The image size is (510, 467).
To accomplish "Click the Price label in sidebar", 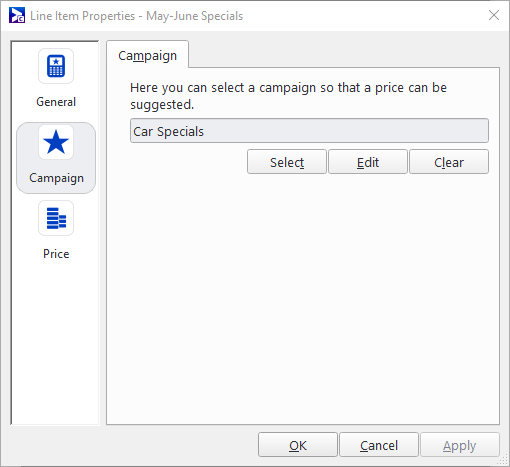I will 56,254.
